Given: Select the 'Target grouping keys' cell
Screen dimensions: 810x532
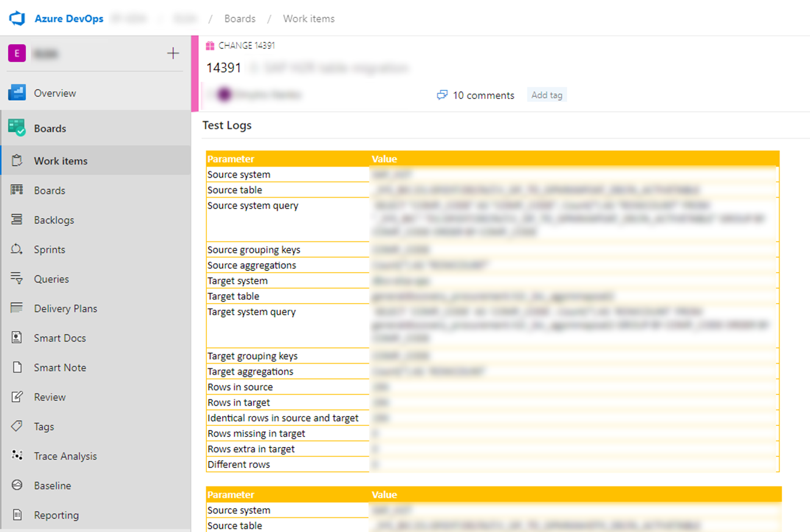Looking at the screenshot, I should point(288,356).
